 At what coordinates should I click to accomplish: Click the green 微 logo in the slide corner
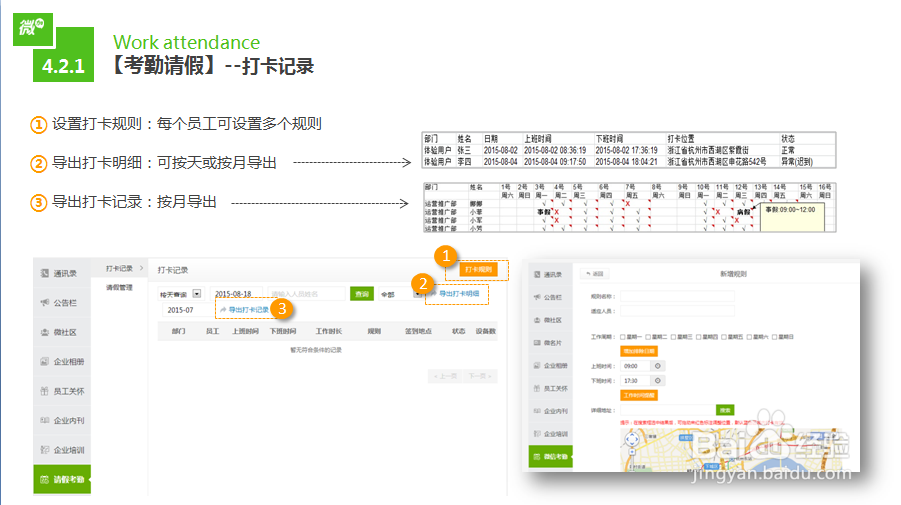(x=33, y=29)
